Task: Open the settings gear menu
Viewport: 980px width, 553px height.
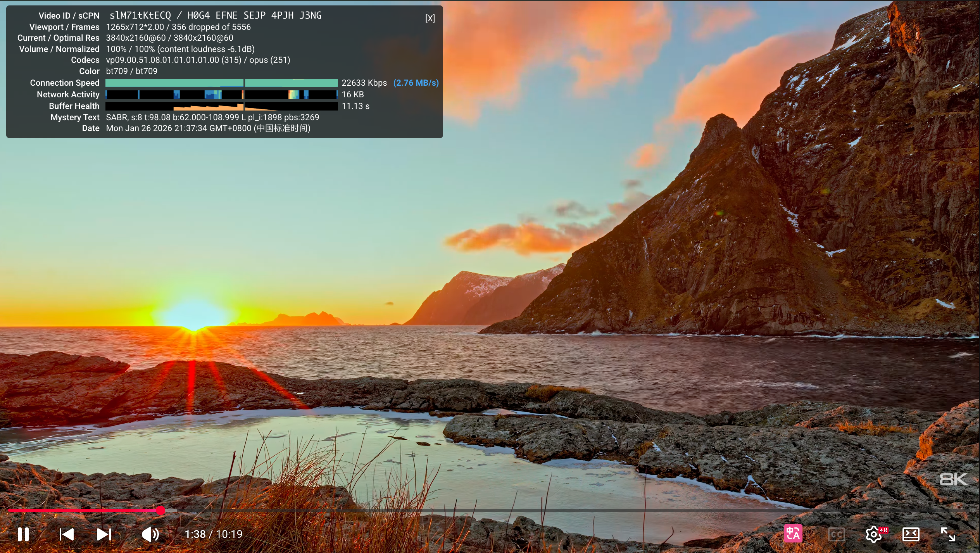Action: pos(873,535)
